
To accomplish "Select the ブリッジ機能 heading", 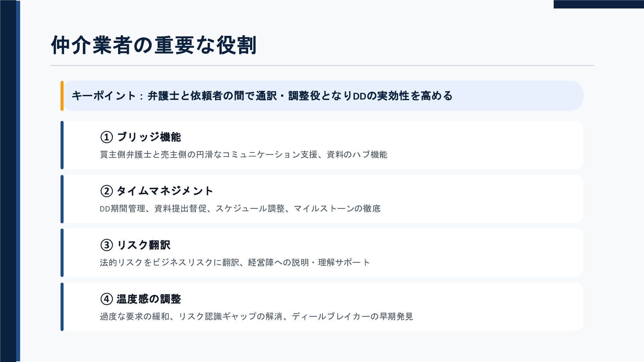I will tap(149, 137).
